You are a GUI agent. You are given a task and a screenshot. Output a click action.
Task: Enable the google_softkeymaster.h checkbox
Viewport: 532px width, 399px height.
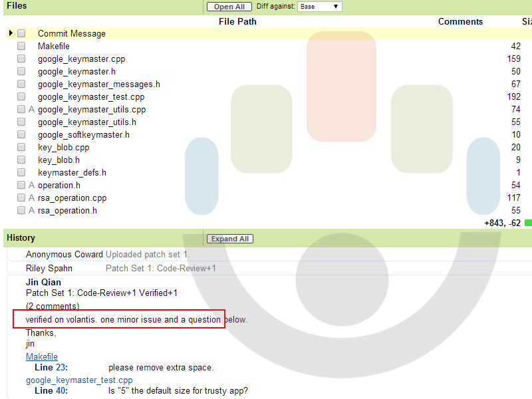click(x=21, y=135)
